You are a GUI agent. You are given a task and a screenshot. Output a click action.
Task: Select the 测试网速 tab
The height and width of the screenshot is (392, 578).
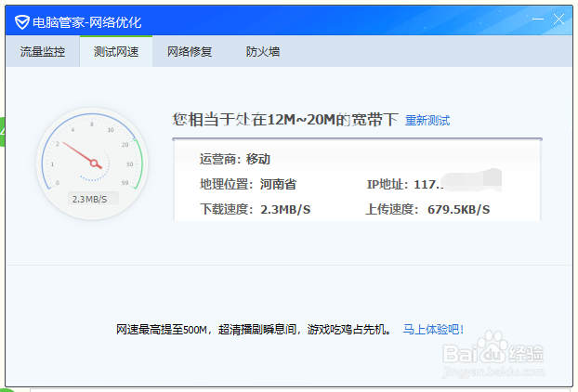tap(116, 52)
